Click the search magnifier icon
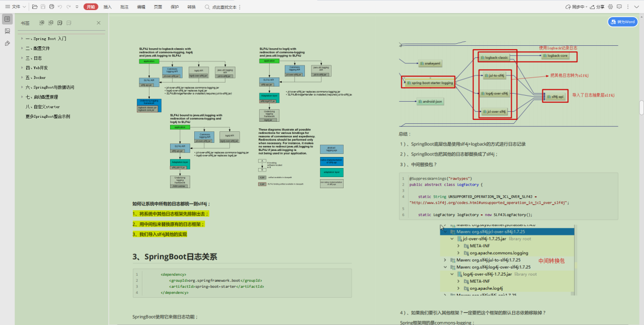 click(207, 7)
